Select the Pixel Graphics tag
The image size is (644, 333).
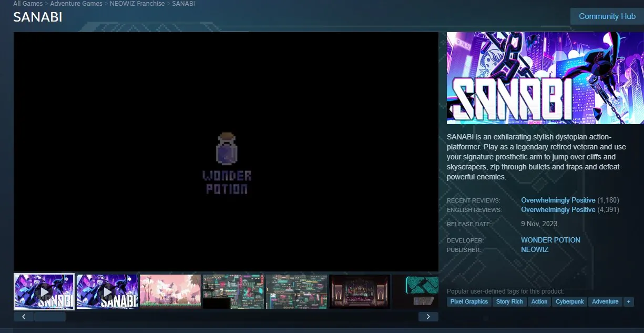click(x=469, y=301)
